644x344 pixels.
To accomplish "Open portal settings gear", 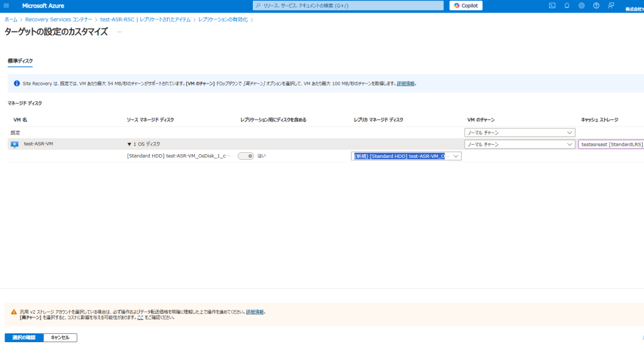I will [x=581, y=6].
